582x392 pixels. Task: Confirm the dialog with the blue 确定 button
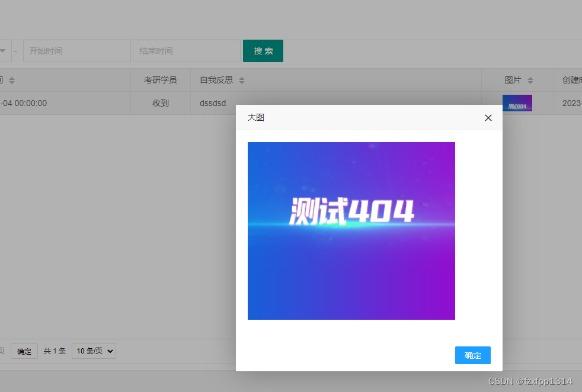click(x=472, y=355)
